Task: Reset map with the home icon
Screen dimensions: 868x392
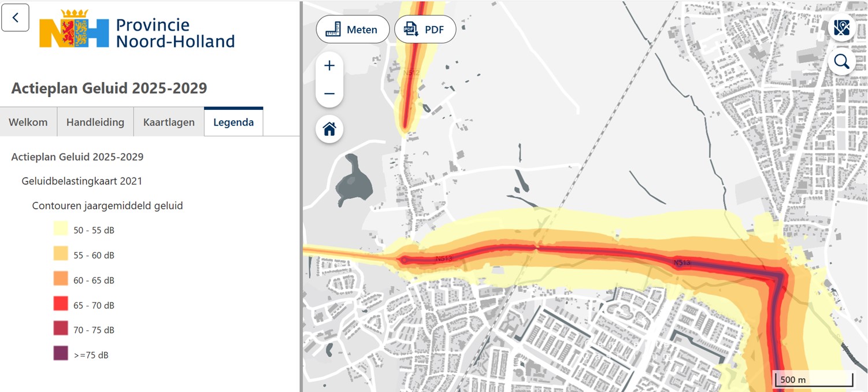Action: coord(329,129)
